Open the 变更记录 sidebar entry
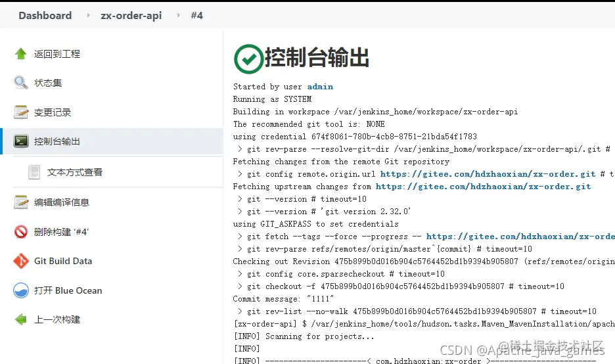 (x=53, y=112)
